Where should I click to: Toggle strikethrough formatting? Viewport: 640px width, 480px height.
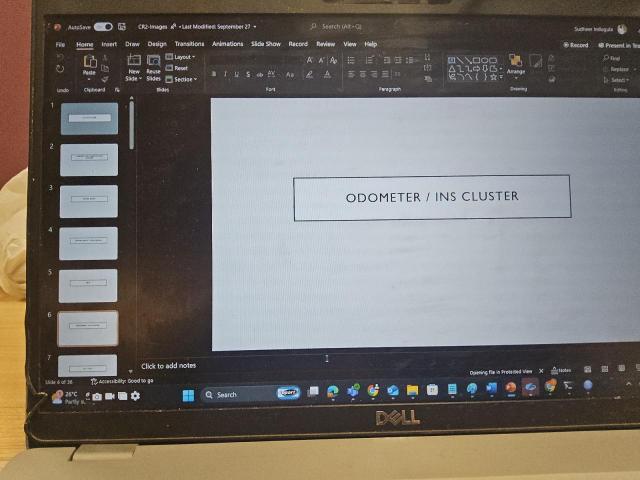(x=260, y=75)
